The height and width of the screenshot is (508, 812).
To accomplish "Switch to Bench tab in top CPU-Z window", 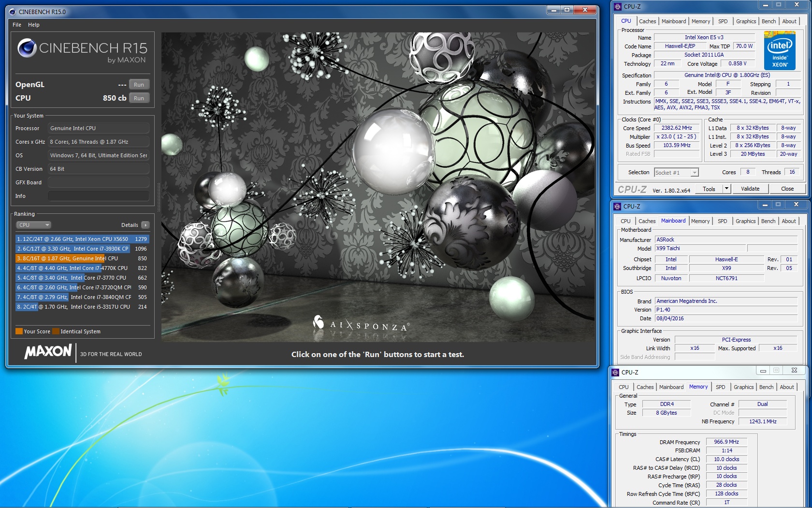I will (x=768, y=21).
